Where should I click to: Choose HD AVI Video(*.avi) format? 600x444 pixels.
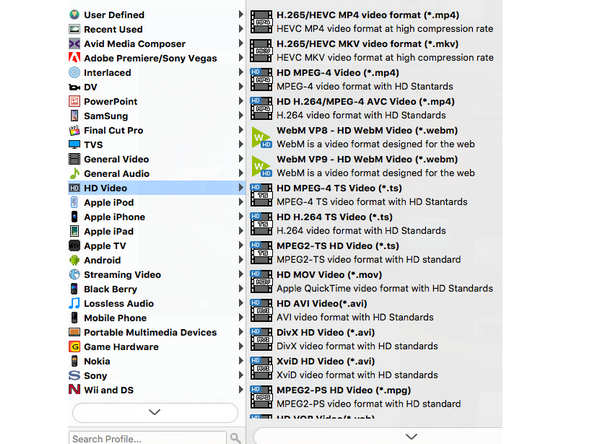pyautogui.click(x=375, y=310)
